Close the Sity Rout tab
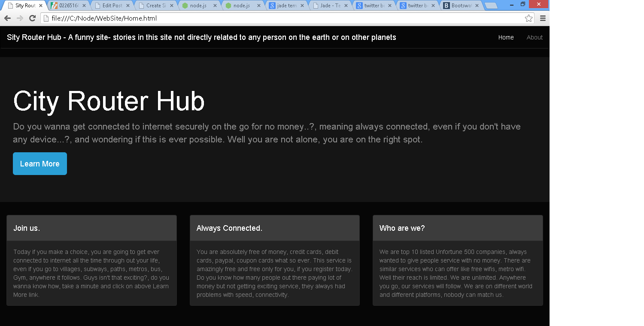644x326 pixels. (41, 6)
